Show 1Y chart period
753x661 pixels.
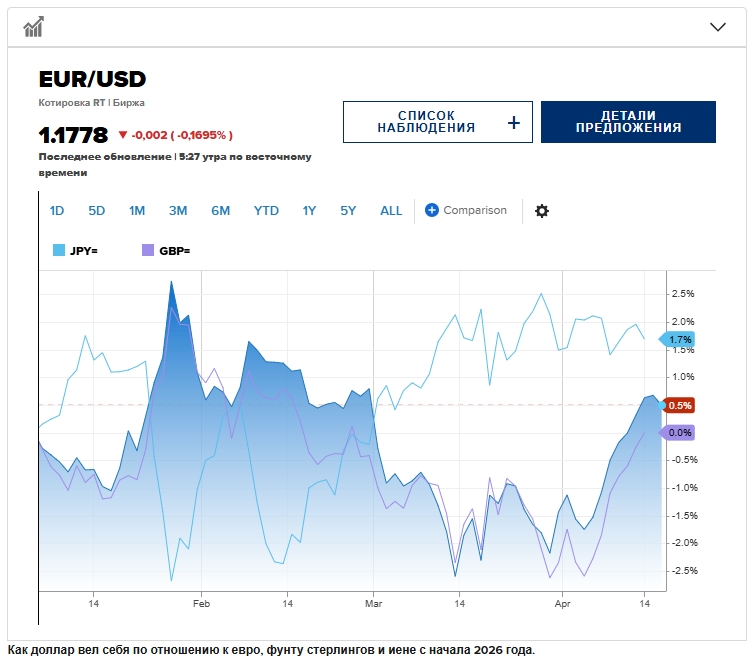(309, 211)
